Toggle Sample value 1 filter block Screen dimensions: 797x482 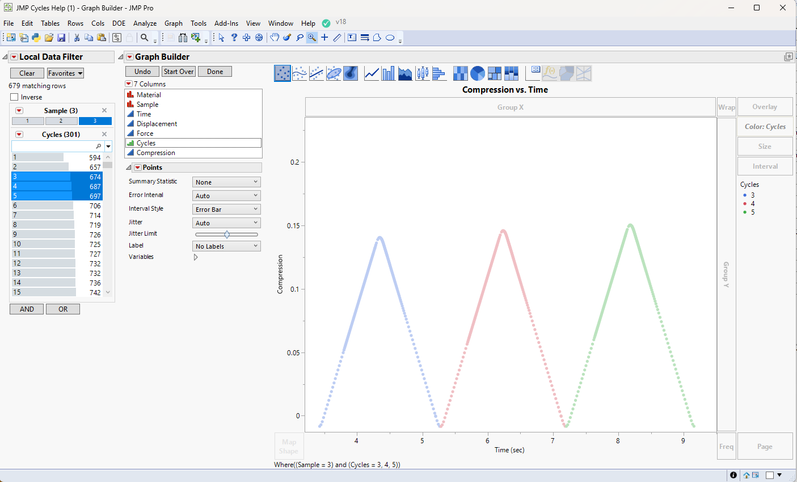coord(28,120)
